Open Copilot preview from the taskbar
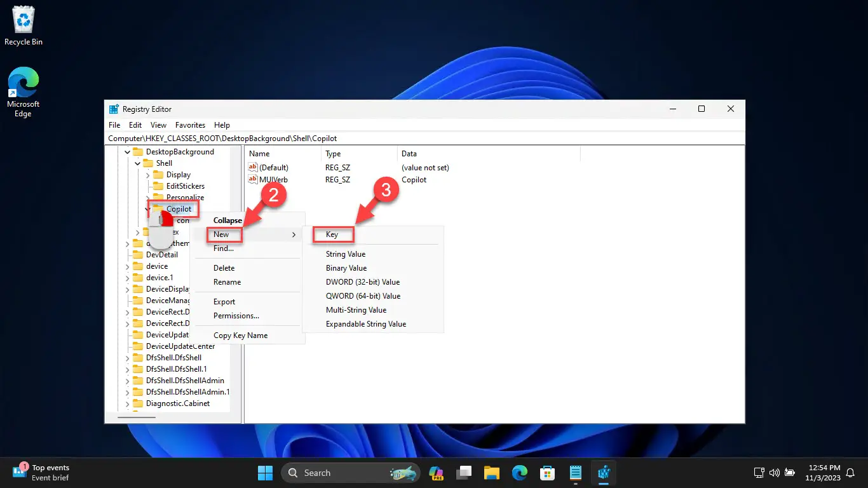Viewport: 868px width, 488px height. (x=436, y=473)
